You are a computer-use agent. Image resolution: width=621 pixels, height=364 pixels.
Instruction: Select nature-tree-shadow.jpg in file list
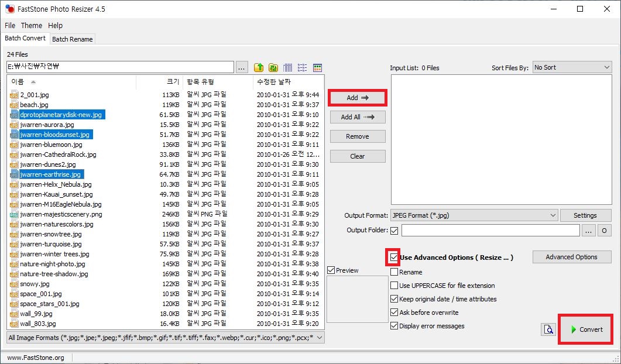point(54,274)
